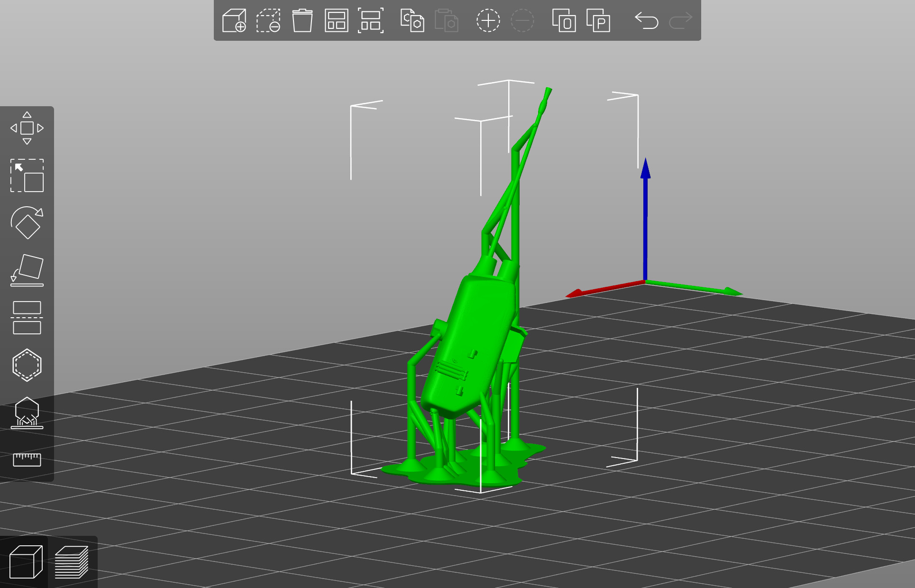915x588 pixels.
Task: Click the Split to parts icon
Action: pyautogui.click(x=598, y=21)
